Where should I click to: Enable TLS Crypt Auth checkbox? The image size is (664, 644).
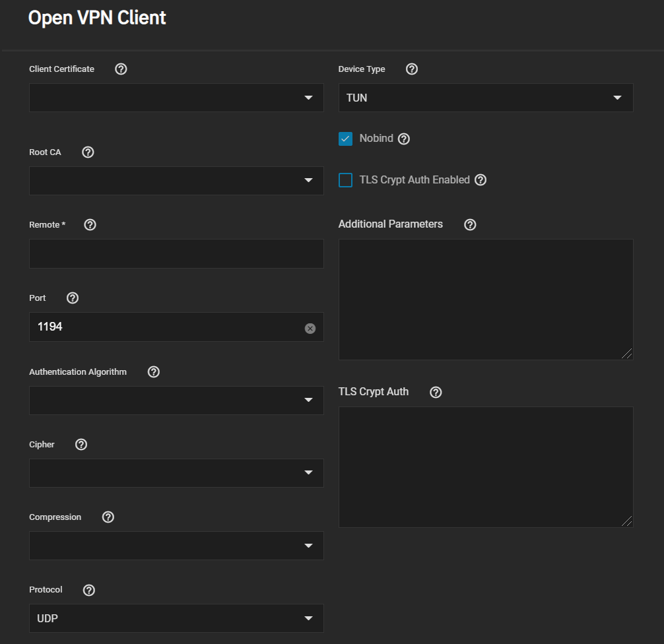click(x=345, y=180)
